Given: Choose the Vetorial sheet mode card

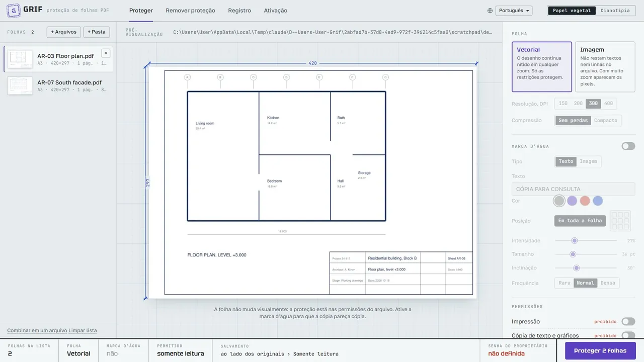Looking at the screenshot, I should (x=542, y=67).
